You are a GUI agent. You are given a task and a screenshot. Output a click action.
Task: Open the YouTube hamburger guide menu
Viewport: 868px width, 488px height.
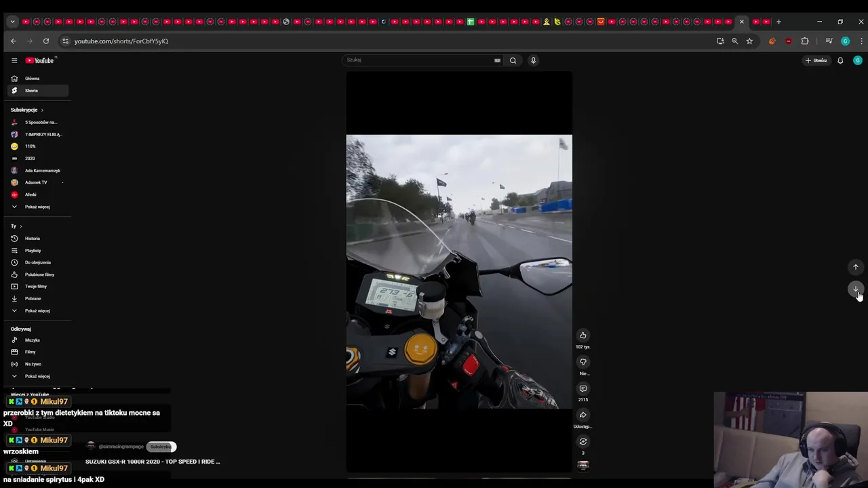point(14,60)
